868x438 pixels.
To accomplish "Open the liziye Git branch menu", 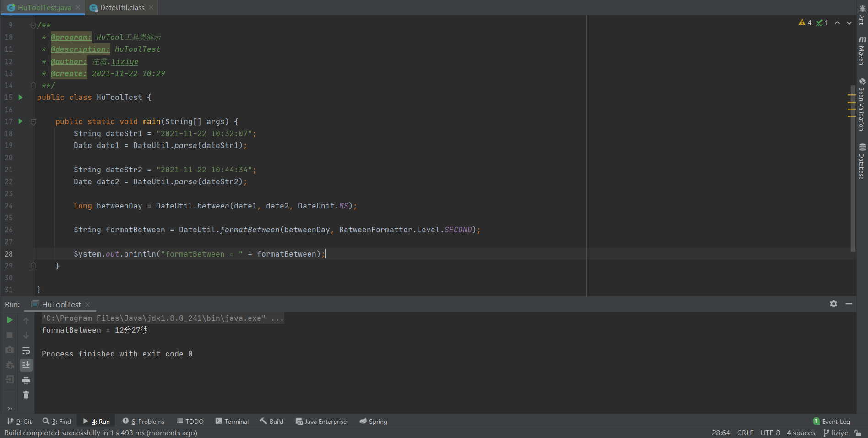I will [835, 433].
